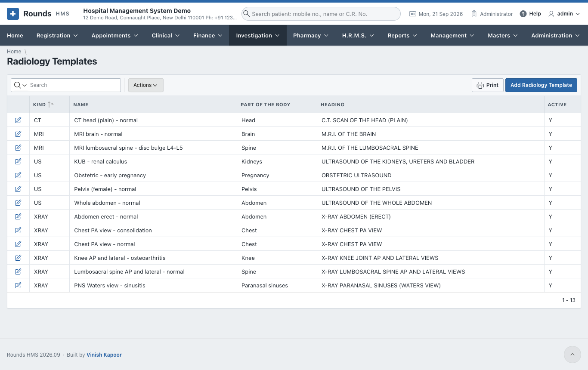Image resolution: width=588 pixels, height=370 pixels.
Task: Click the KIND column sort arrow icon
Action: pyautogui.click(x=51, y=105)
